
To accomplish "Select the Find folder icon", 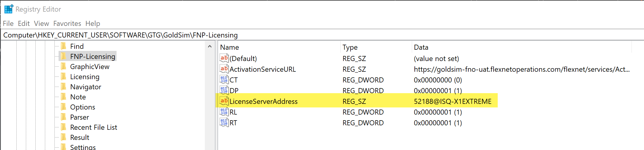I will (63, 46).
